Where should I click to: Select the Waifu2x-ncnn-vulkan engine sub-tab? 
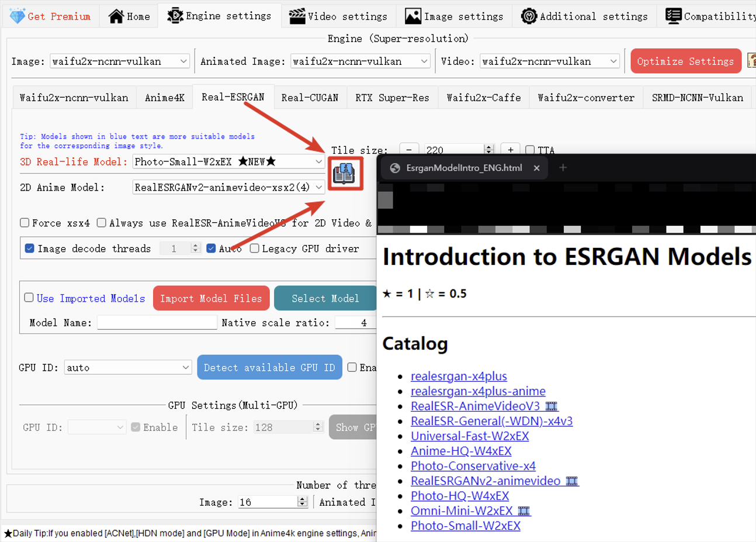pos(74,98)
